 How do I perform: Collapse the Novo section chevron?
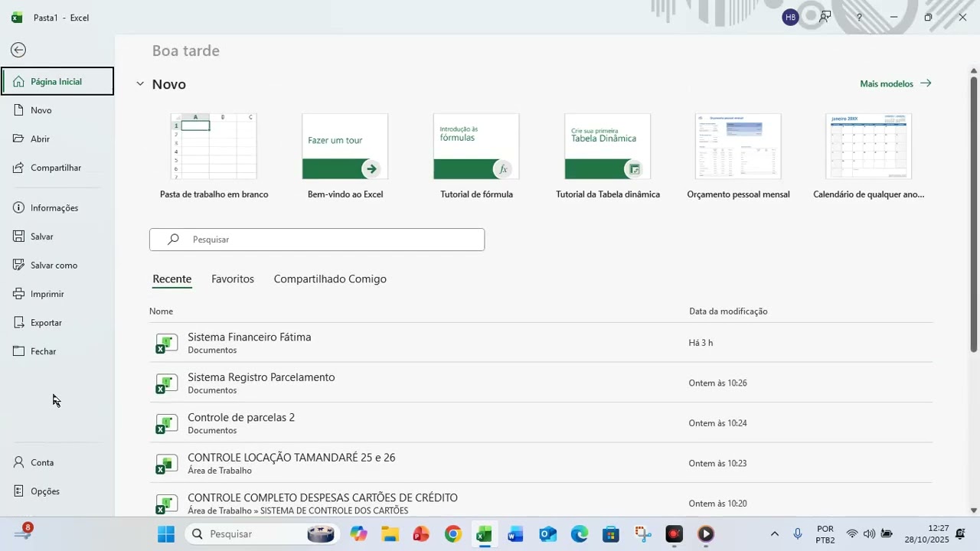click(139, 84)
